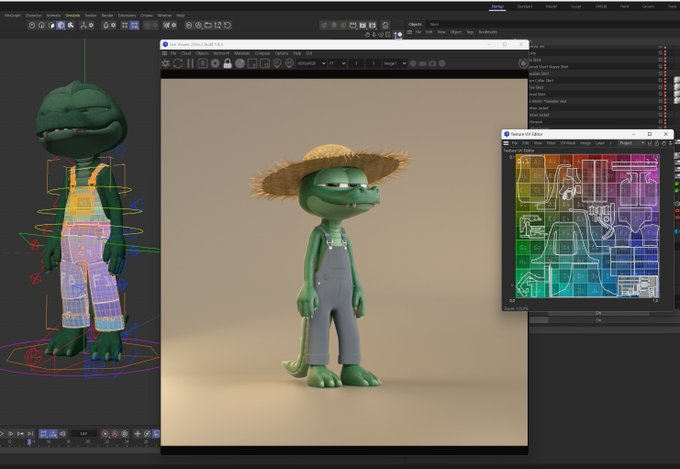This screenshot has width=680, height=469.
Task: Click the keyframe selection circle icon in timeline
Action: [125, 433]
